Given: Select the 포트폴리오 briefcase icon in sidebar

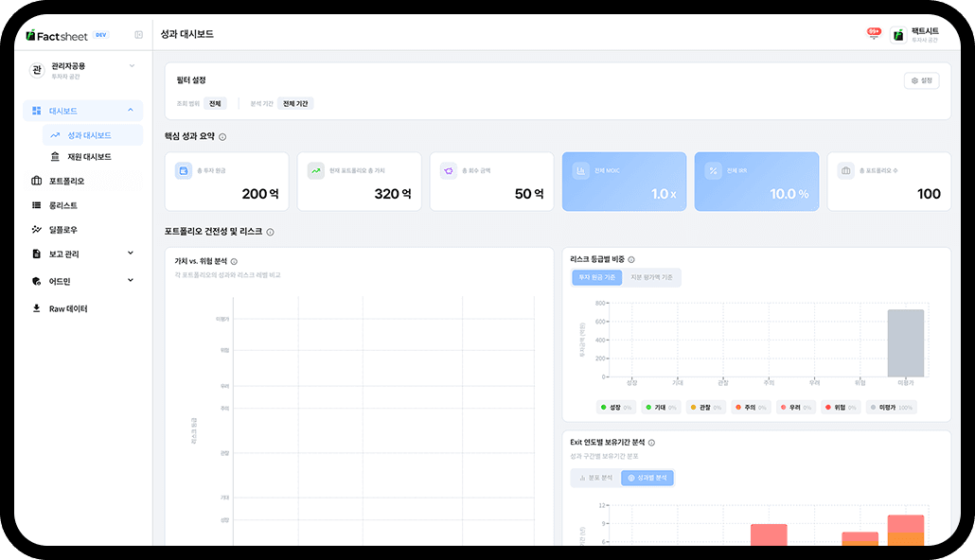Looking at the screenshot, I should click(x=35, y=182).
